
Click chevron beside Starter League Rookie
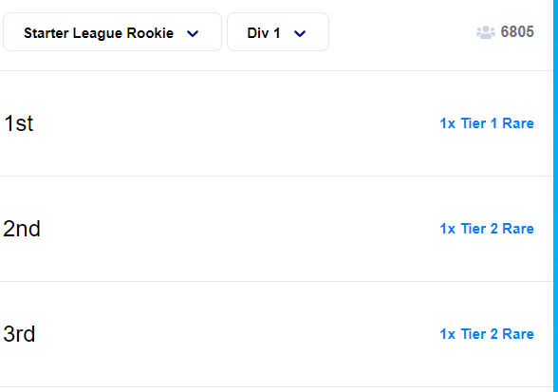193,34
